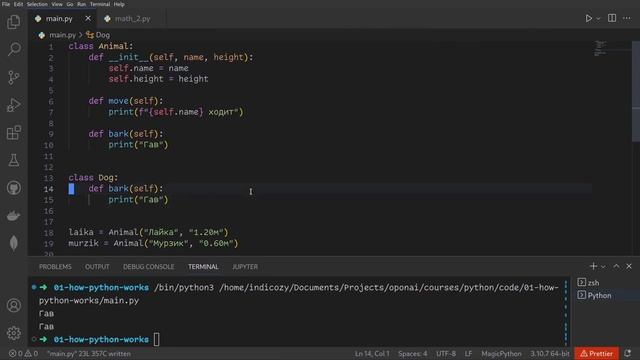
Task: Open the new terminal launch profile dropdown
Action: click(603, 267)
